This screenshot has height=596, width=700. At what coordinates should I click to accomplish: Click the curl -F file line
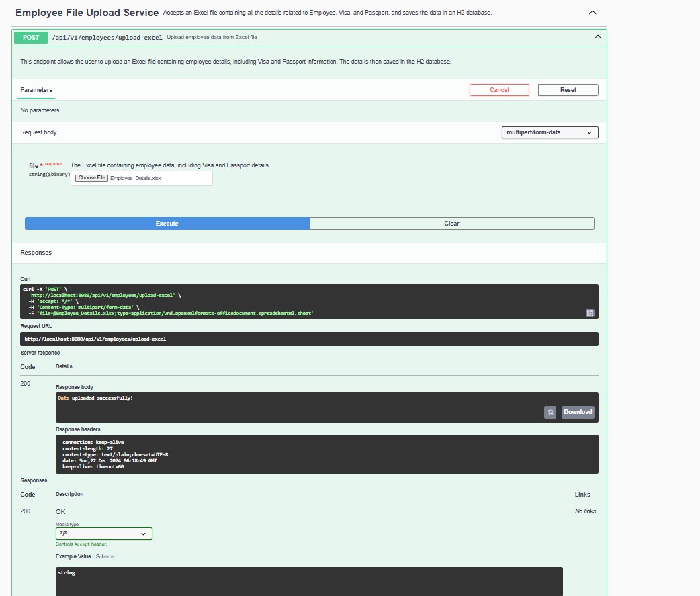tap(171, 313)
